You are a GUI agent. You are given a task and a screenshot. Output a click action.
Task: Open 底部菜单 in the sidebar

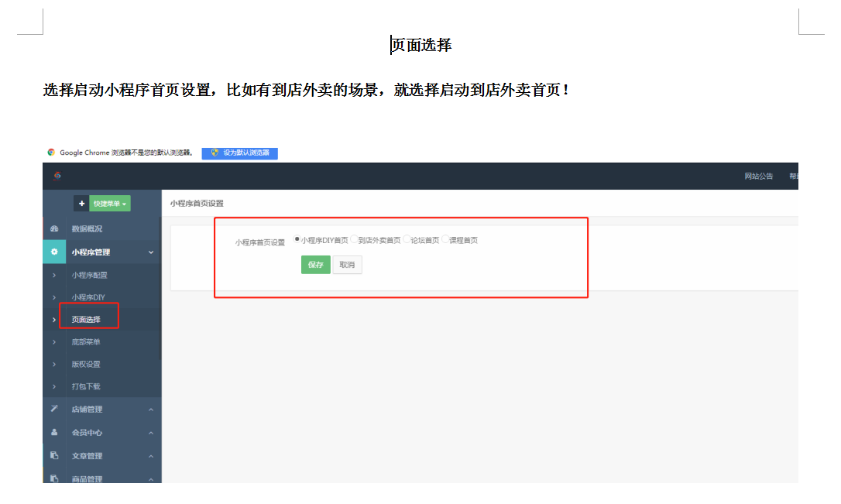click(x=86, y=342)
